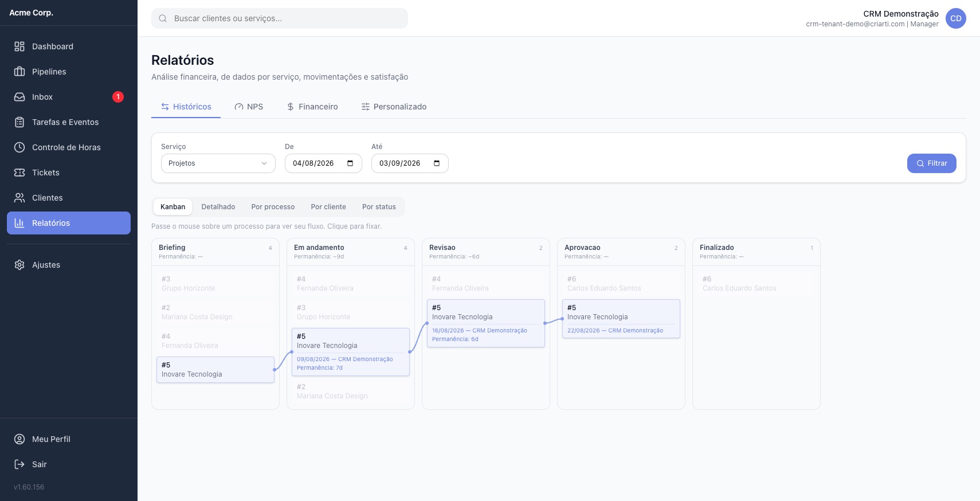
Task: Open calendar picker of the Até date
Action: (437, 163)
